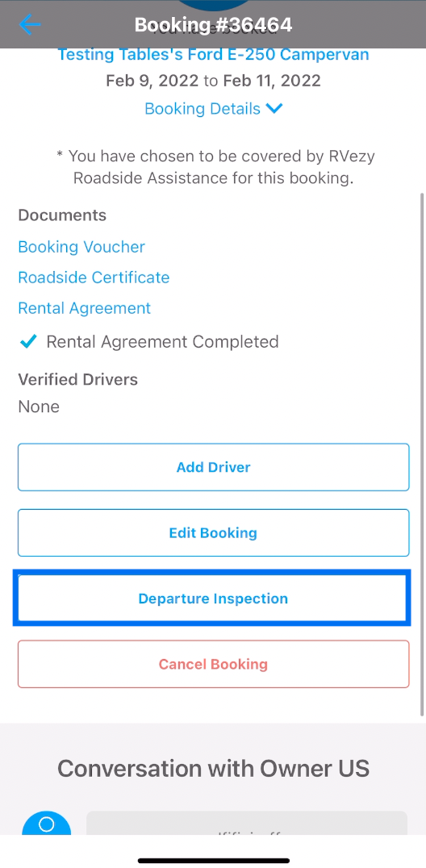Open the owner's blue avatar circle
The image size is (426, 868).
click(x=47, y=824)
